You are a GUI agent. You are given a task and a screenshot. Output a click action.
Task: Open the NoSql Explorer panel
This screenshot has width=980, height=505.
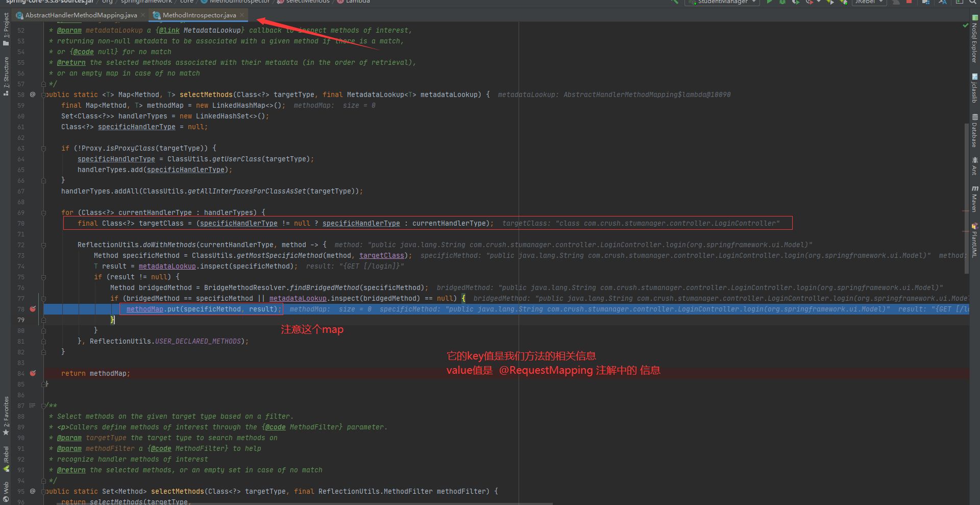pos(974,39)
